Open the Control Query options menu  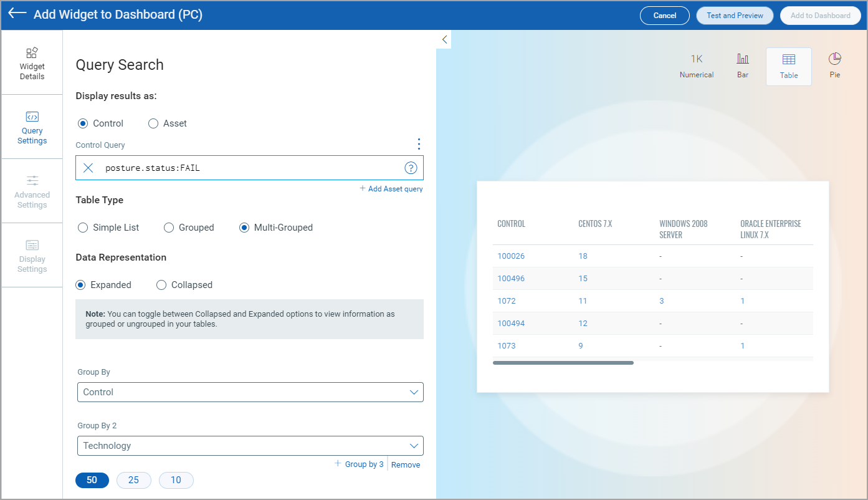418,144
